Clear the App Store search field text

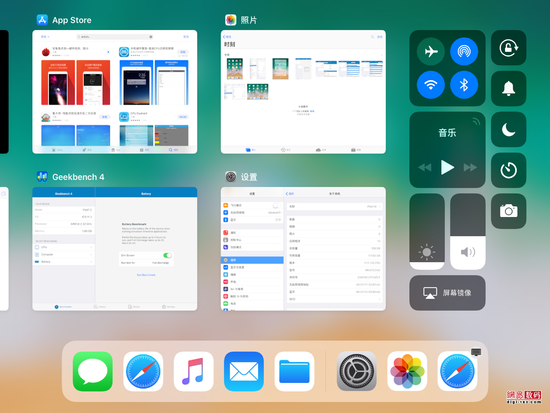click(x=151, y=36)
